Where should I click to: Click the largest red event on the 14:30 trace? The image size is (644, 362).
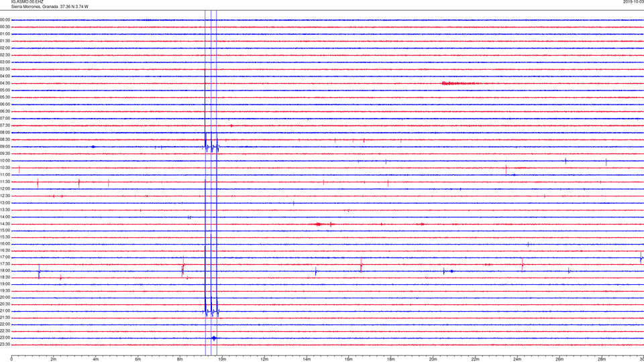(318, 224)
